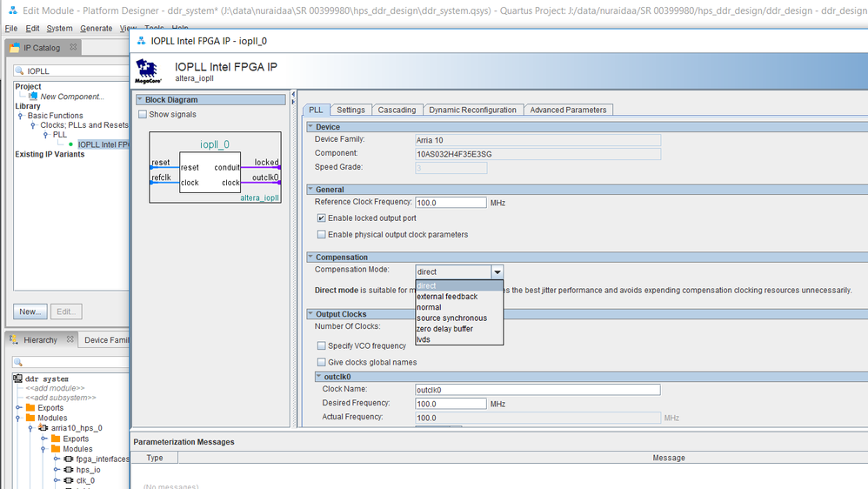The height and width of the screenshot is (489, 868).
Task: Enable the Show signals checkbox
Action: [144, 115]
